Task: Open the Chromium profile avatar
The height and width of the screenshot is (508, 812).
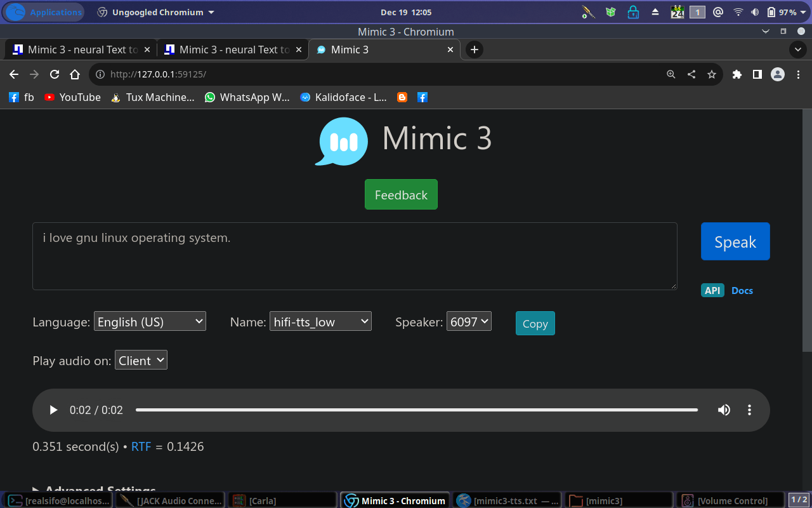Action: click(x=778, y=74)
